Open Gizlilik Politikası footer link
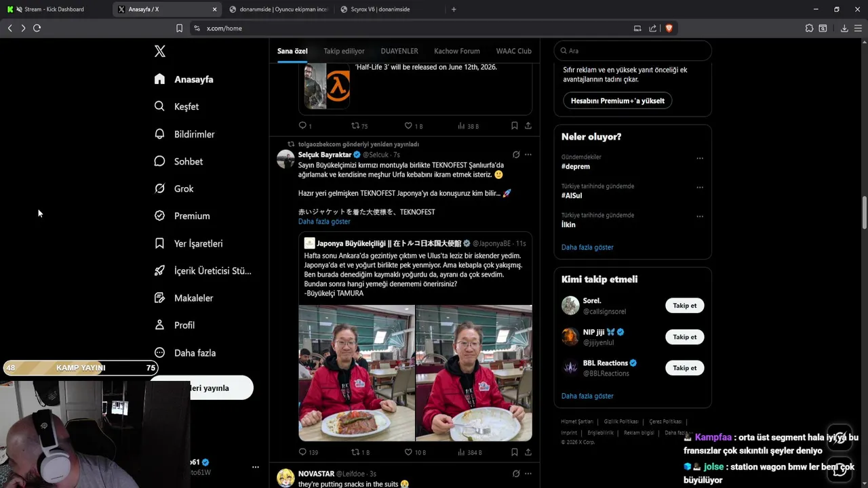 (621, 422)
